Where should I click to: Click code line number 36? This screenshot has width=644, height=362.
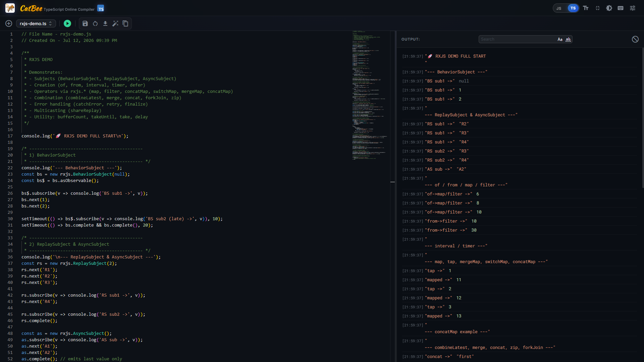coord(10,257)
